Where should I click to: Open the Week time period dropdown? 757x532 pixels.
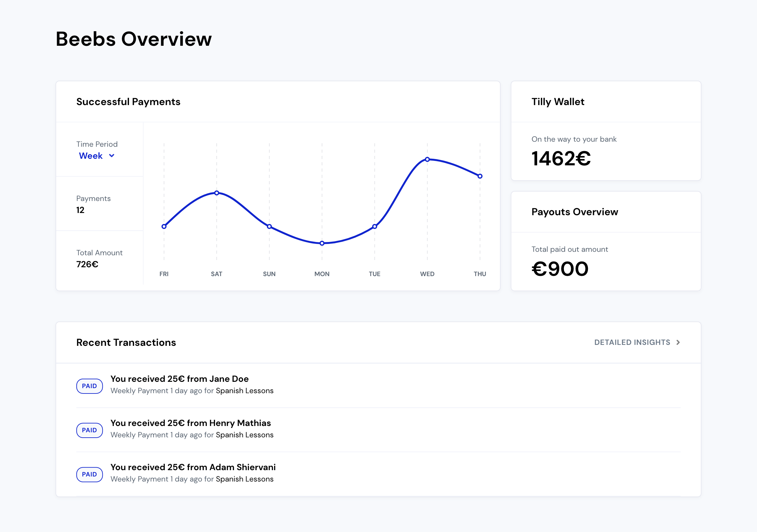click(97, 156)
